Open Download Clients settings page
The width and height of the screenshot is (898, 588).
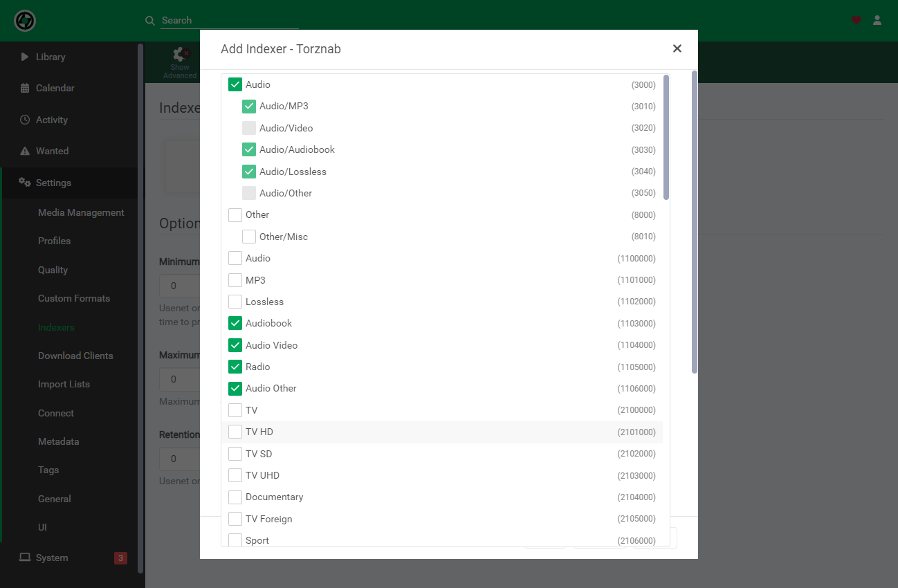click(75, 356)
